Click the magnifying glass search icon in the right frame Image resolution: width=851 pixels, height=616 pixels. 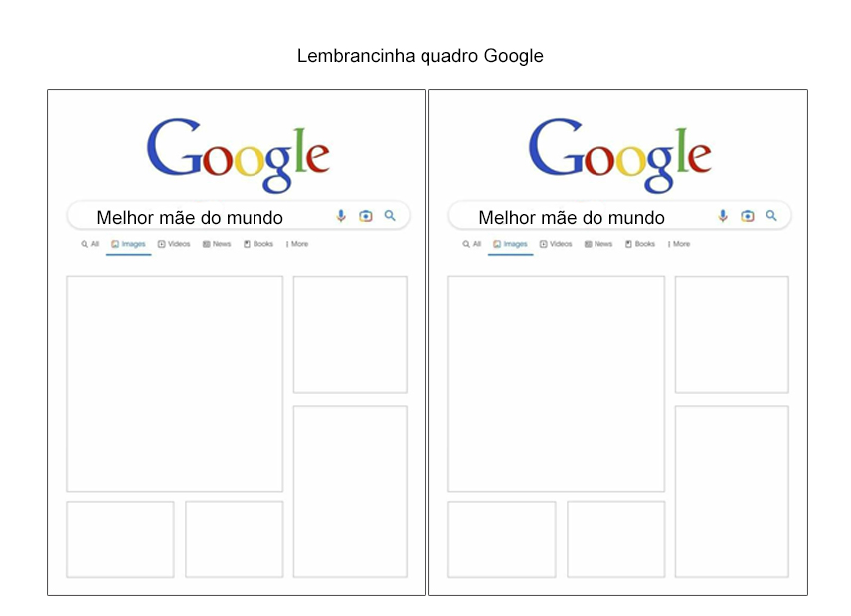coord(771,215)
